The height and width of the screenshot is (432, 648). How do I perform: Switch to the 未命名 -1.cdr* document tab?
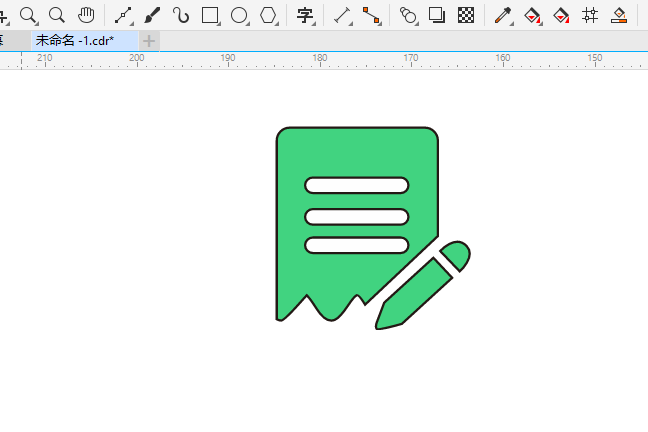pyautogui.click(x=85, y=41)
